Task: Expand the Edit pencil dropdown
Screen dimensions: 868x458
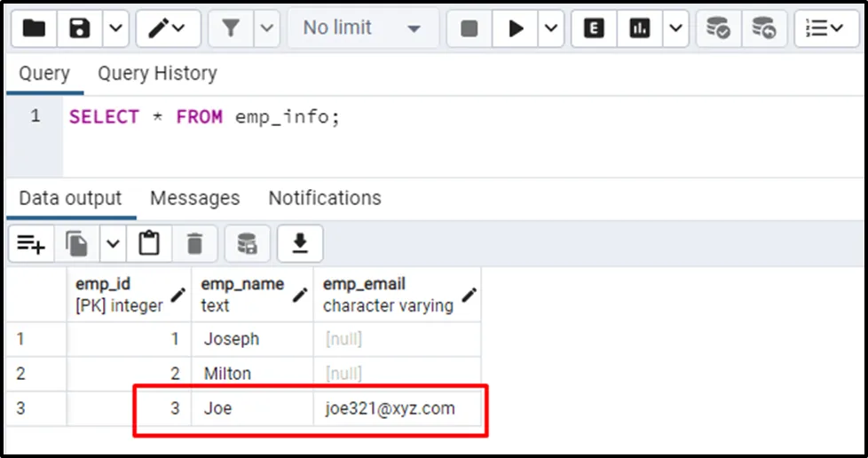Action: coord(167,28)
